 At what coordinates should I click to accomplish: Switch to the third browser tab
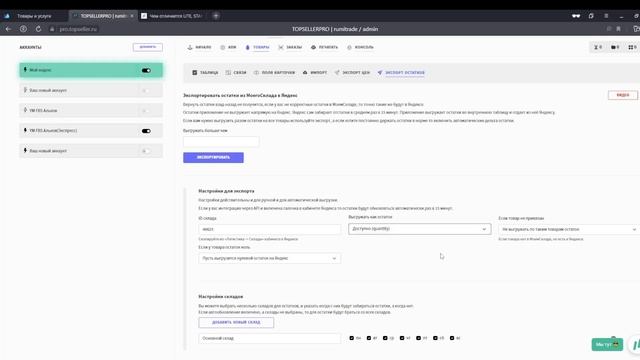tap(173, 16)
